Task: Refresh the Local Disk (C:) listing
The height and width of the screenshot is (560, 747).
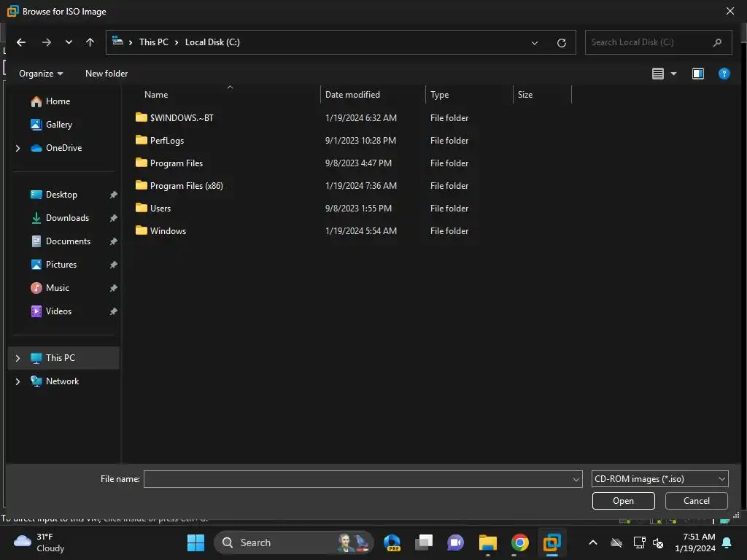Action: 562,43
